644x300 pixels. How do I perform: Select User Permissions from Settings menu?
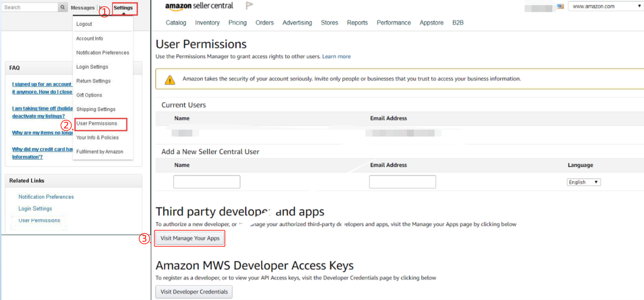pyautogui.click(x=97, y=123)
